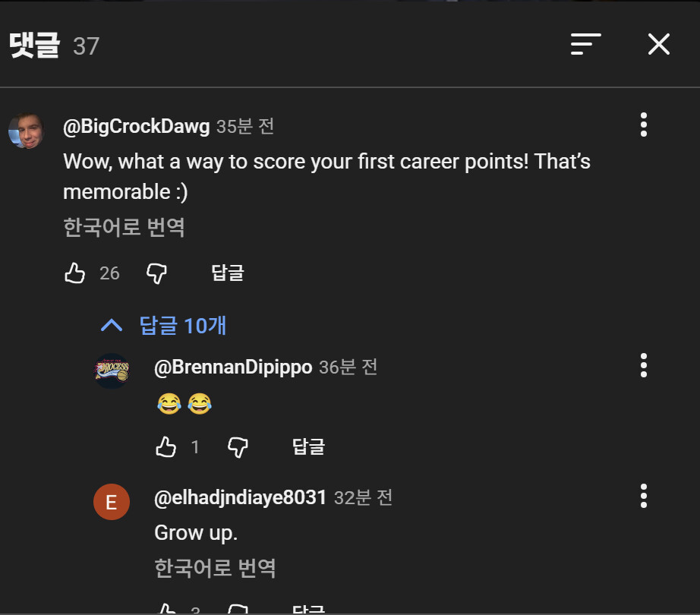
Task: Dislike BigCrockDawg's comment
Action: 156,273
